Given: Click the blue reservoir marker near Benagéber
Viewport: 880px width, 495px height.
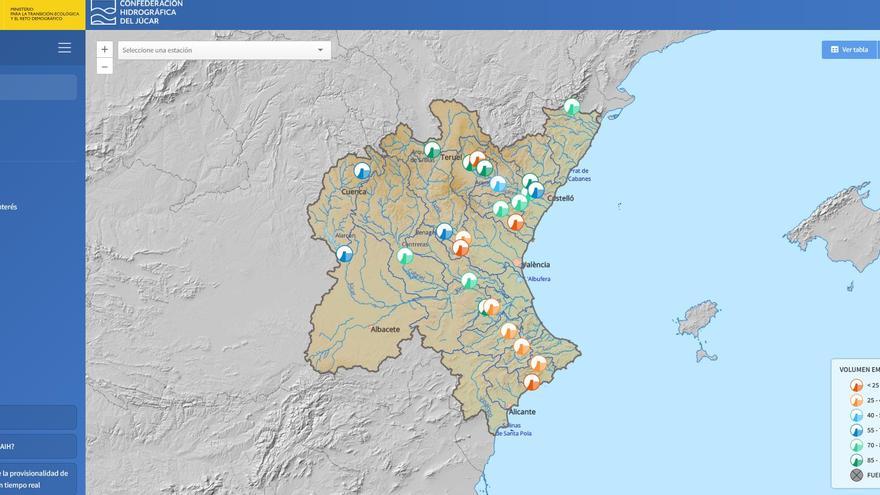Looking at the screenshot, I should tap(444, 232).
